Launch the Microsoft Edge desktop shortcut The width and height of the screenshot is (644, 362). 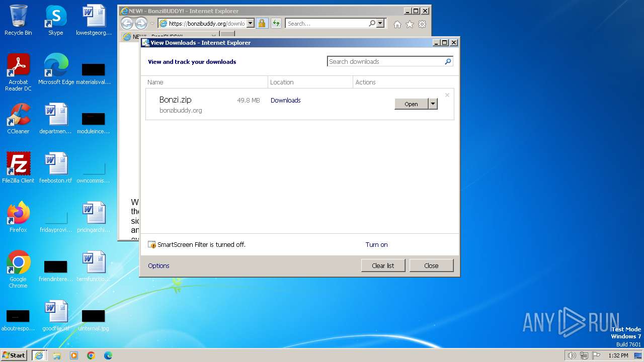click(x=56, y=69)
